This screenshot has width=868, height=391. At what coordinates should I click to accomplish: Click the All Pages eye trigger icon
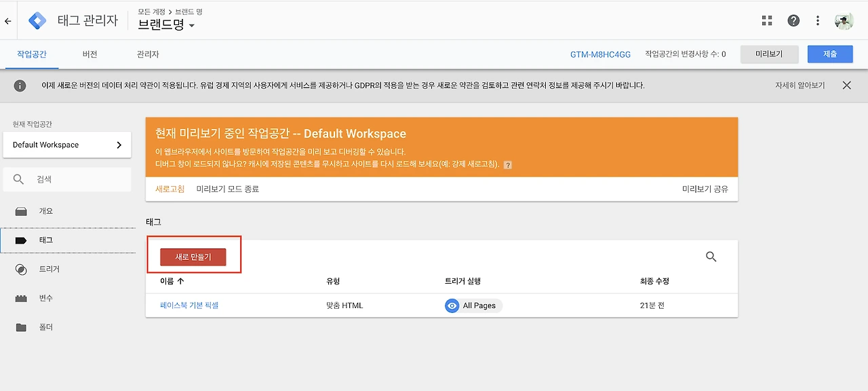(x=452, y=305)
